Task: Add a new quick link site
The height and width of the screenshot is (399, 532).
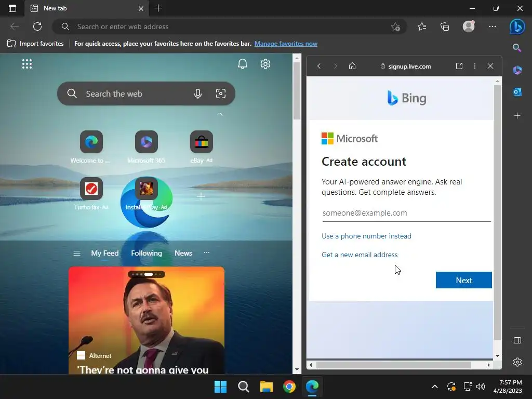Action: click(201, 196)
